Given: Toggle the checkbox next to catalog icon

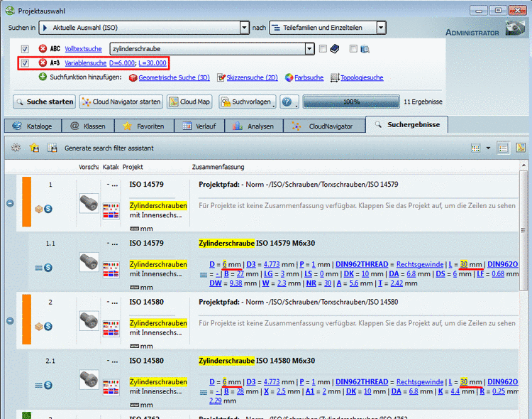Looking at the screenshot, I should [x=353, y=48].
